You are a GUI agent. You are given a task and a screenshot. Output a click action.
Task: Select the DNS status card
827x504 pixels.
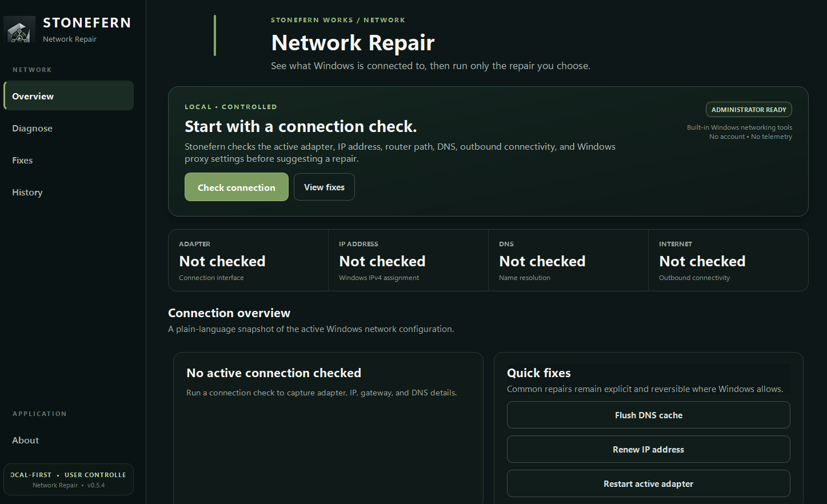569,261
